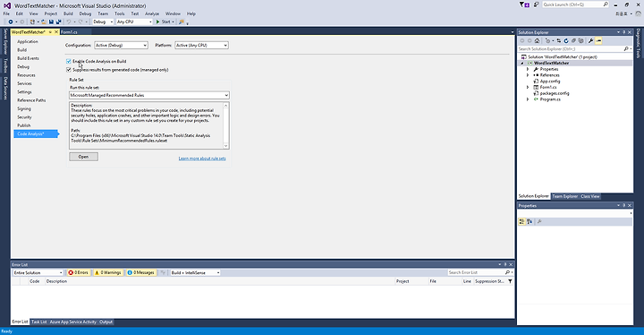Image resolution: width=644 pixels, height=335 pixels.
Task: Click the Undo arrow icon
Action: [x=69, y=21]
